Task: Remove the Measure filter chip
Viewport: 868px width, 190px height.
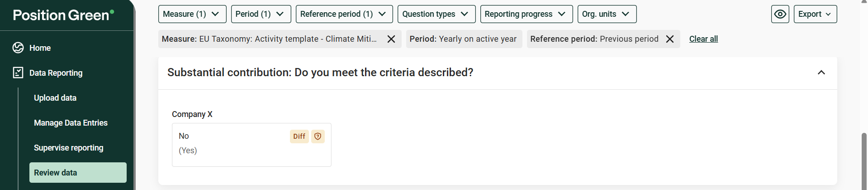Action: click(x=391, y=39)
